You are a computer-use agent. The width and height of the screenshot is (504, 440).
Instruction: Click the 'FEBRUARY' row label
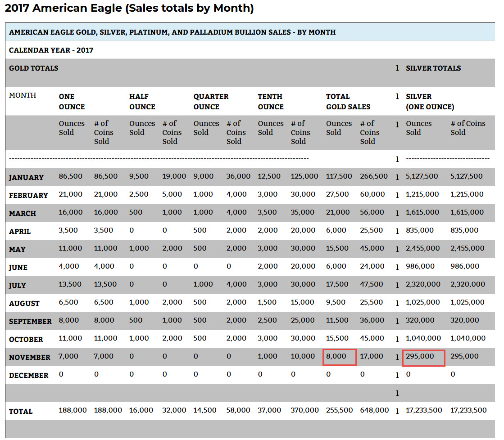[x=28, y=195]
